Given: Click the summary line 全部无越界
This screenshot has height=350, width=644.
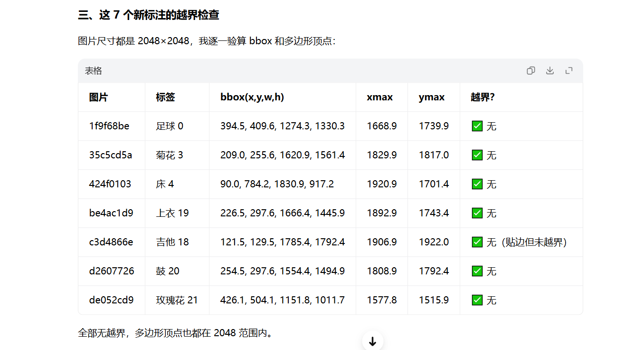Looking at the screenshot, I should tap(176, 333).
